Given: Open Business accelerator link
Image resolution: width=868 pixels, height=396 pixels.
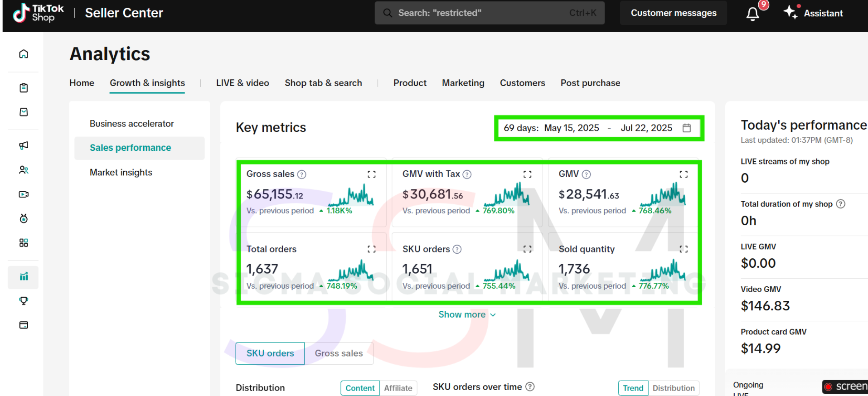Looking at the screenshot, I should [131, 124].
